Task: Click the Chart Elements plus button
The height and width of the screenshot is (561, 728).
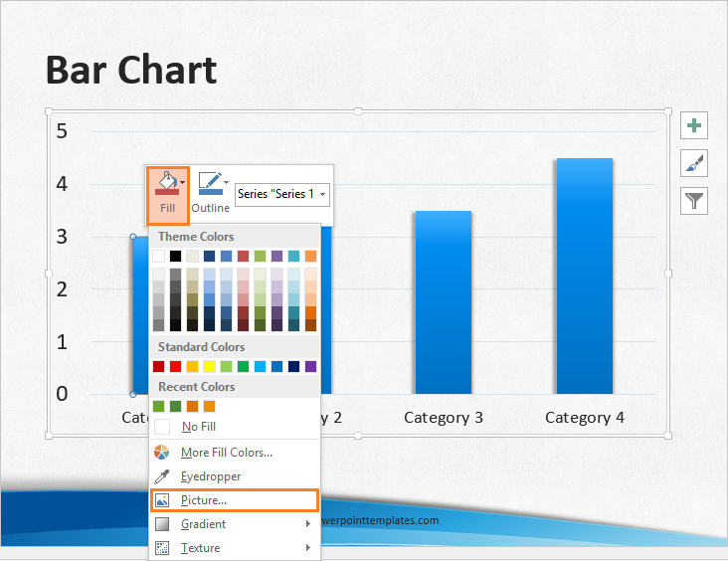Action: pos(694,125)
